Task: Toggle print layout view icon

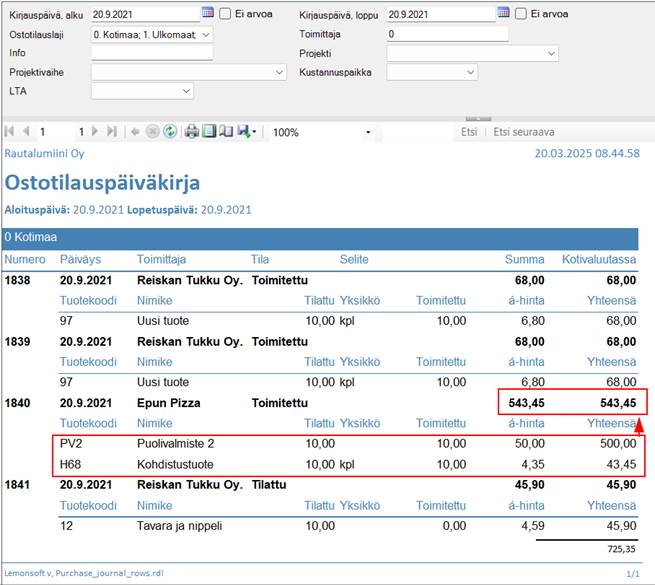Action: (209, 132)
